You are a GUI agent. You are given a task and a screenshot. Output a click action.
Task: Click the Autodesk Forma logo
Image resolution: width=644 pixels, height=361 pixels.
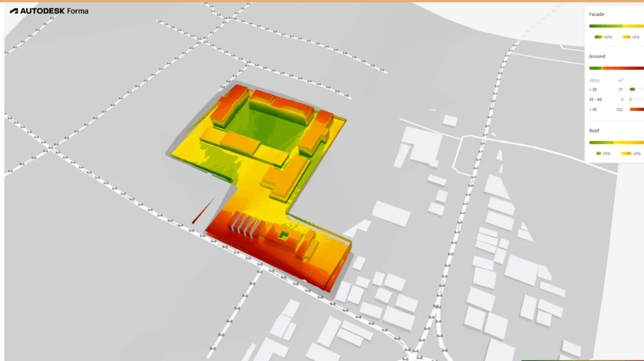coord(49,11)
